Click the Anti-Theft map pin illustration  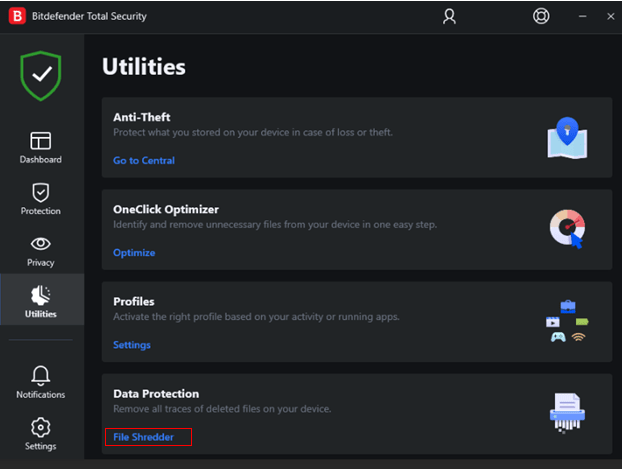pyautogui.click(x=567, y=138)
